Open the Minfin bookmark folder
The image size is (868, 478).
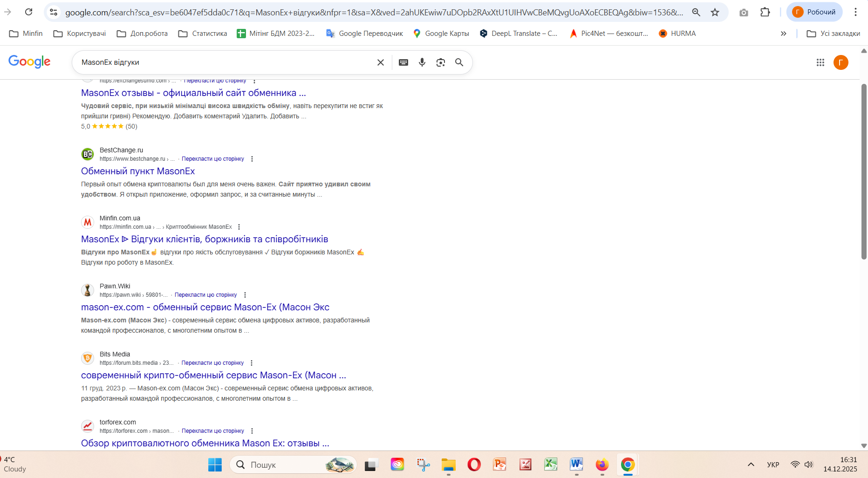tap(26, 34)
